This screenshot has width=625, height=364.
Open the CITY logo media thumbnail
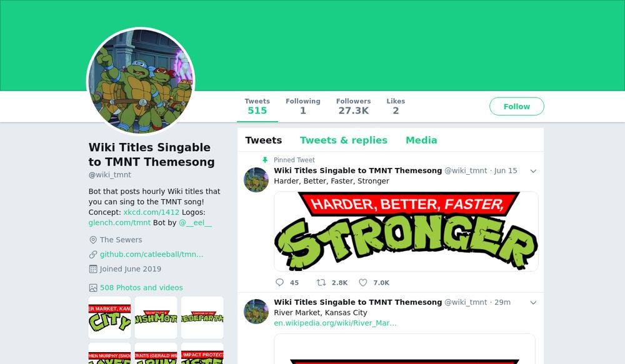coord(109,317)
